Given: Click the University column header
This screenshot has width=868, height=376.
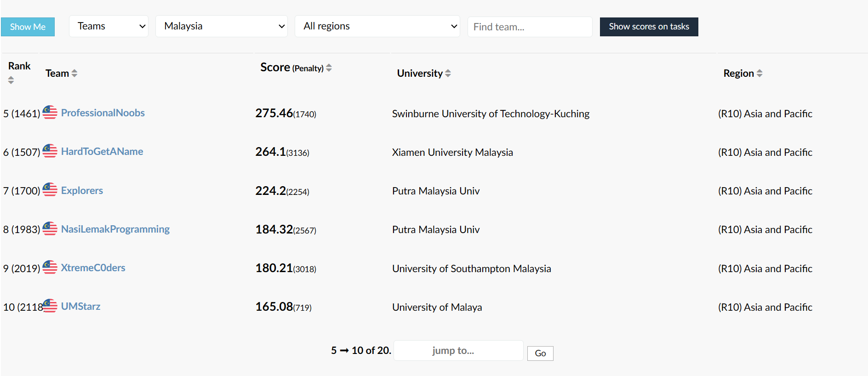Looking at the screenshot, I should pos(423,73).
